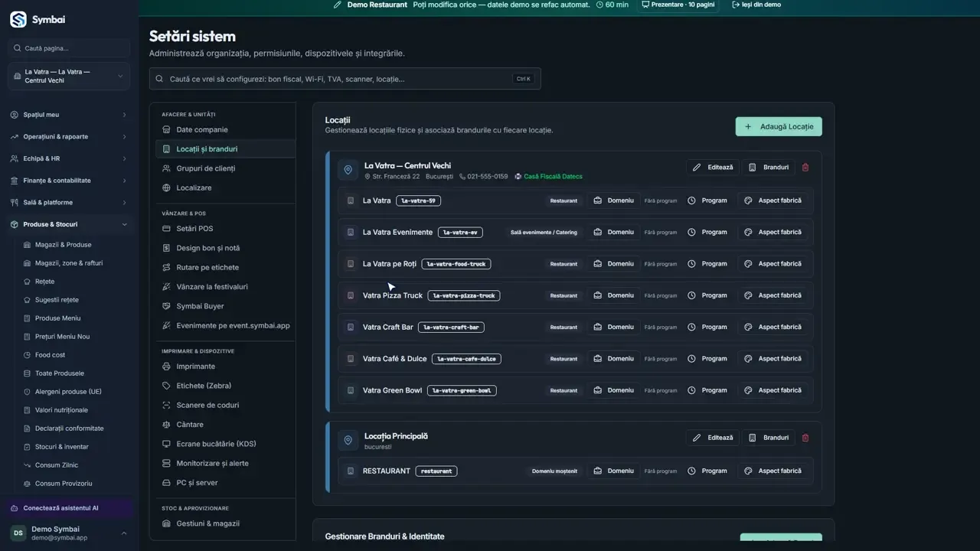
Task: Click Domeniu button on Vatra Green Bowl row
Action: click(x=614, y=390)
